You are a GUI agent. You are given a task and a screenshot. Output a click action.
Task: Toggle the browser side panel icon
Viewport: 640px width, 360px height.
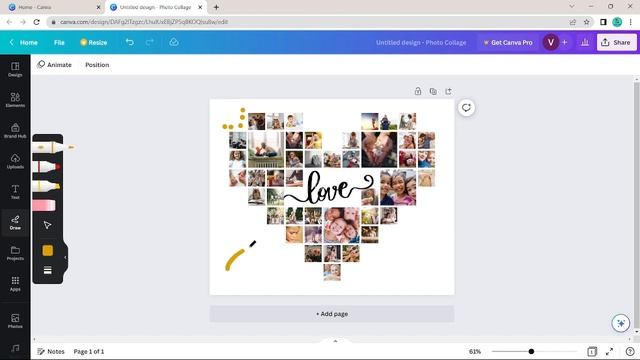[603, 22]
